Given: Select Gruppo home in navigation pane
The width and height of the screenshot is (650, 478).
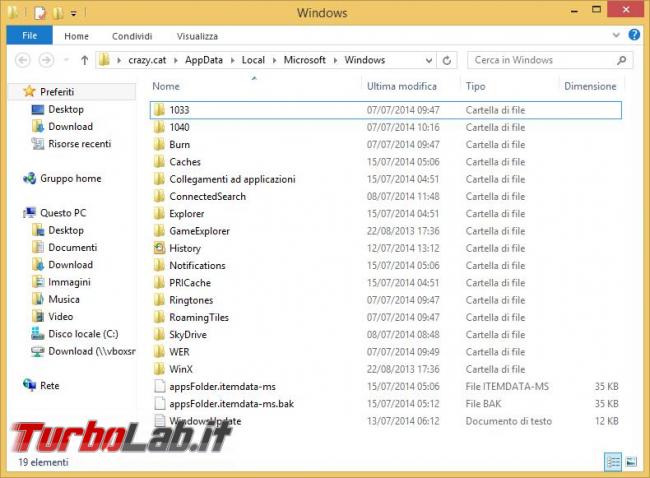Looking at the screenshot, I should click(70, 179).
